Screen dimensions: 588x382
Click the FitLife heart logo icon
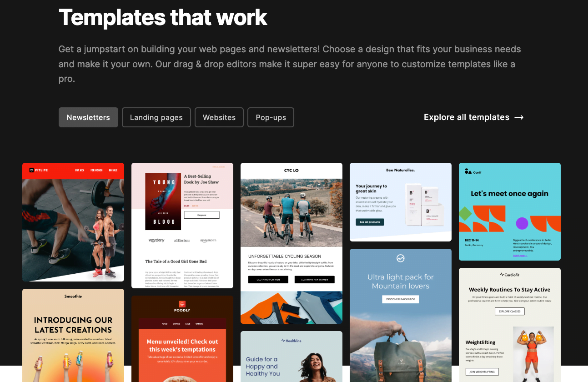32,170
